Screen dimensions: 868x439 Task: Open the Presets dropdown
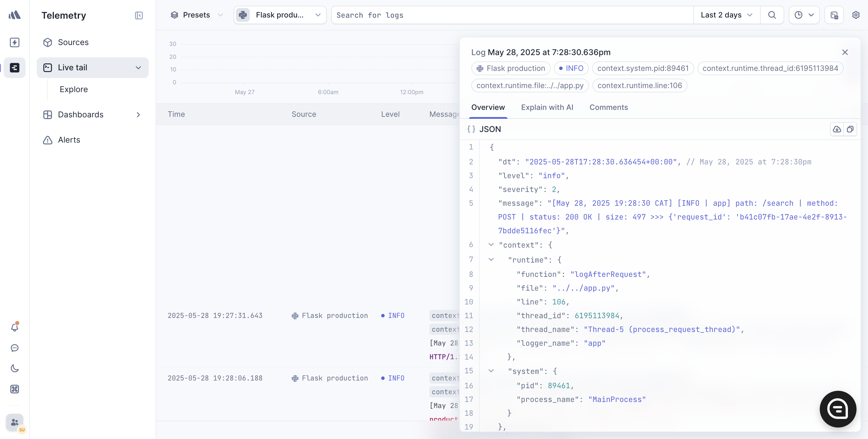[196, 15]
